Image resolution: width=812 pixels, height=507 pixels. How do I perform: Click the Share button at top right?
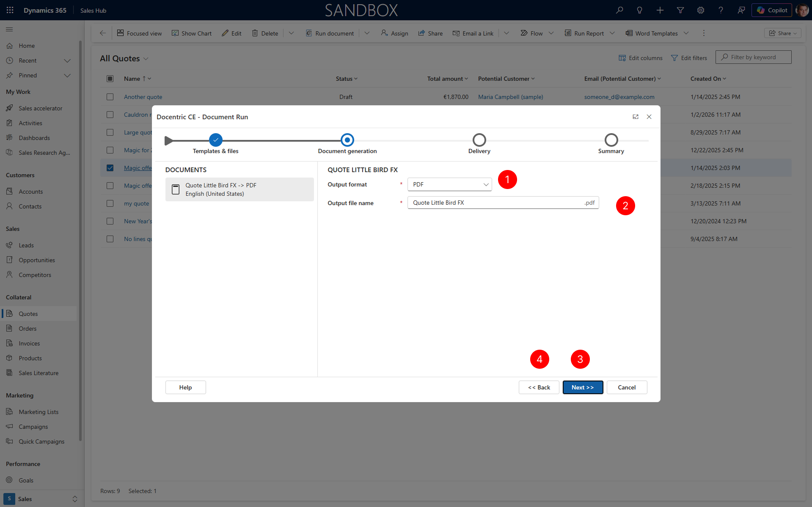(x=782, y=33)
